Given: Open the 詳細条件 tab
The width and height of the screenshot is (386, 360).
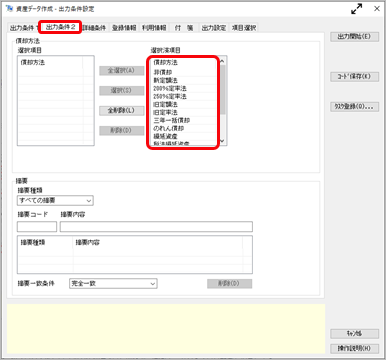Looking at the screenshot, I should tap(95, 28).
